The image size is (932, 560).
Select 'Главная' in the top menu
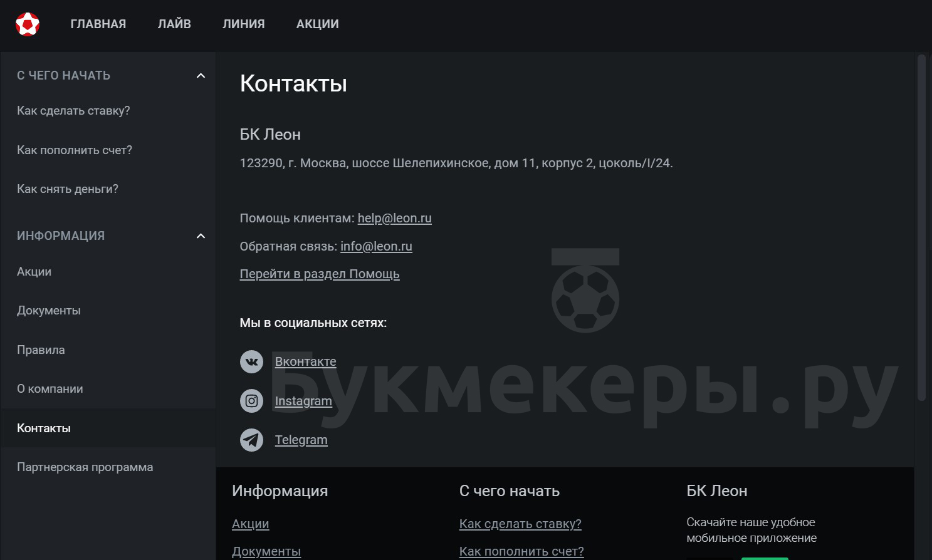pos(98,24)
